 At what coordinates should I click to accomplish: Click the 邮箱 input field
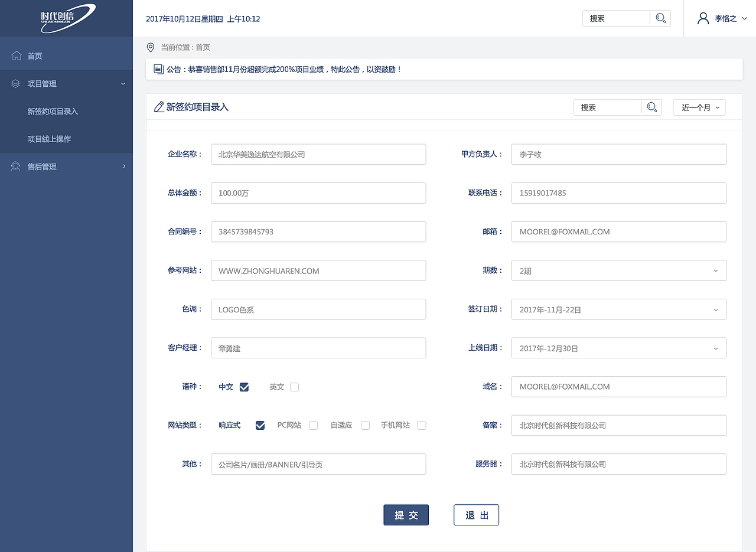619,231
